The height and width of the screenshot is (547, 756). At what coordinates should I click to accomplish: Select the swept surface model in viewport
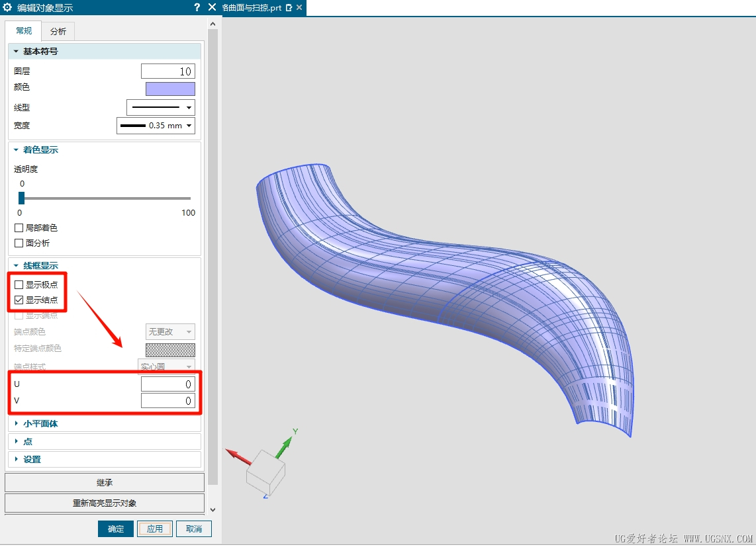click(x=444, y=300)
